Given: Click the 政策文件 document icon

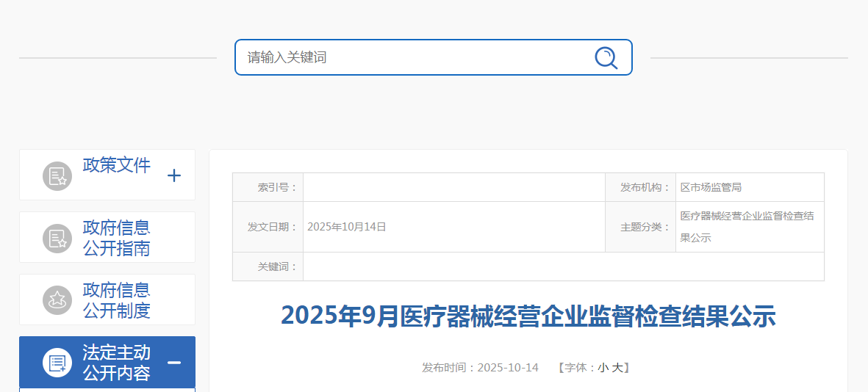Looking at the screenshot, I should pos(57,175).
